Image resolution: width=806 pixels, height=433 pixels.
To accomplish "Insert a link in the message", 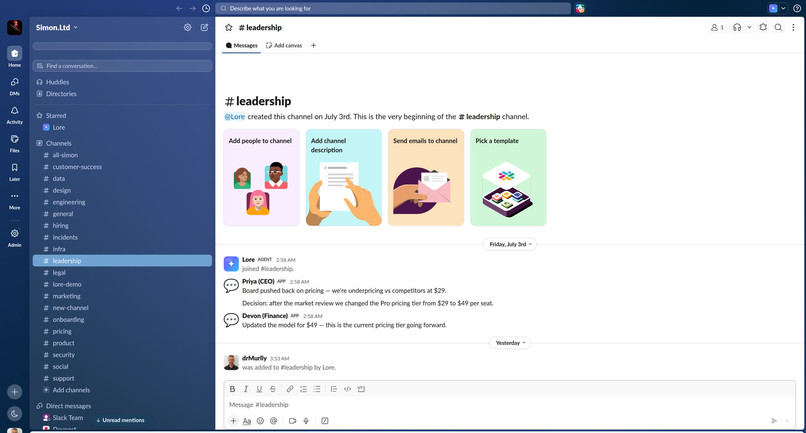I will pos(290,389).
